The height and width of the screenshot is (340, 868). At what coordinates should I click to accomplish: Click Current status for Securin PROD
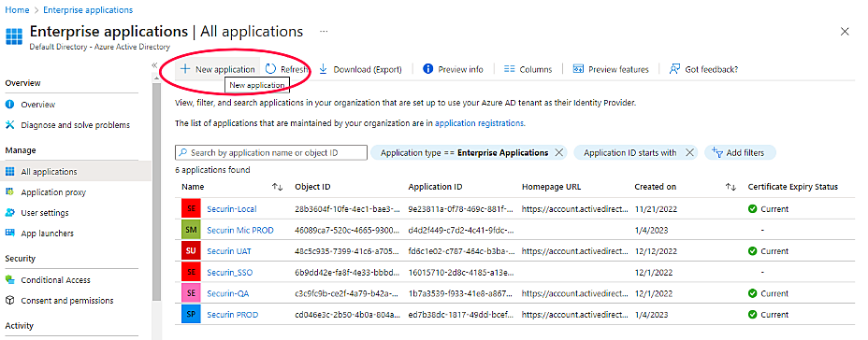(x=768, y=315)
